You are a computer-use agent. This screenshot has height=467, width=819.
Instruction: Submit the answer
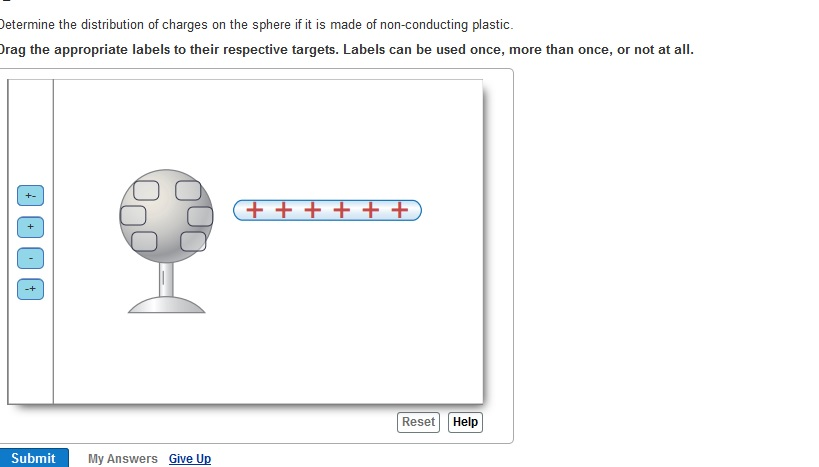pyautogui.click(x=34, y=458)
